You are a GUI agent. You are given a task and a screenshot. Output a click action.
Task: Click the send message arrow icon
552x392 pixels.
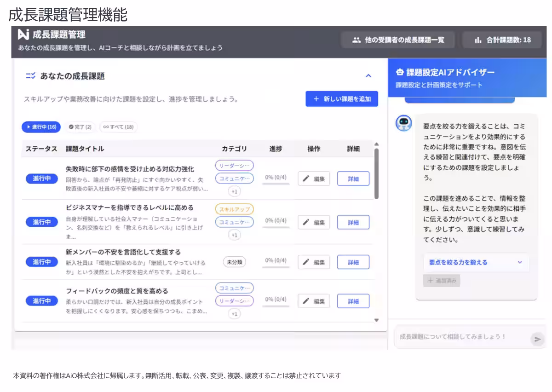pos(537,339)
